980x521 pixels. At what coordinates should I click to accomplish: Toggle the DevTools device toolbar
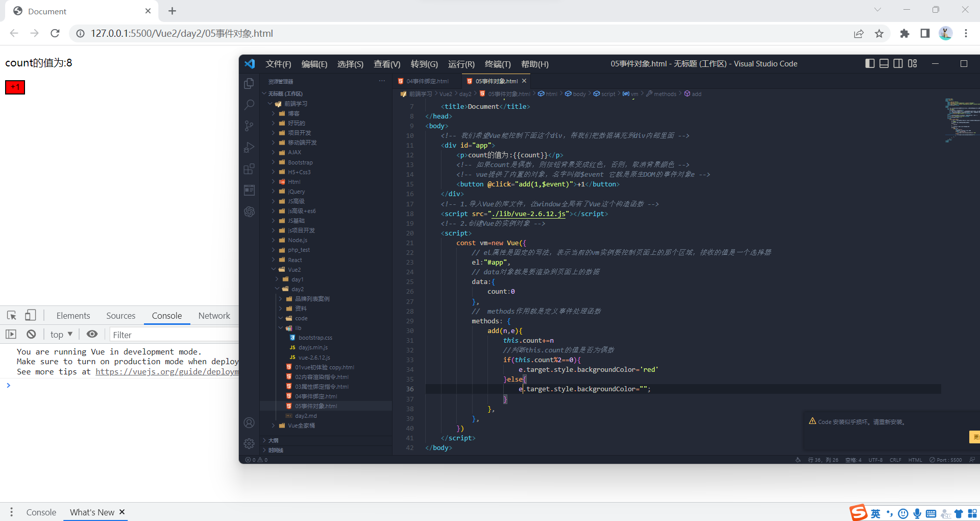tap(31, 315)
